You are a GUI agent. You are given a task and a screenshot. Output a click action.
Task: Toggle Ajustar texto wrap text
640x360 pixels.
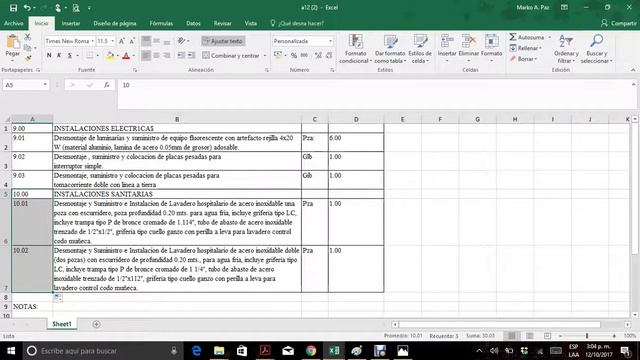pyautogui.click(x=223, y=41)
